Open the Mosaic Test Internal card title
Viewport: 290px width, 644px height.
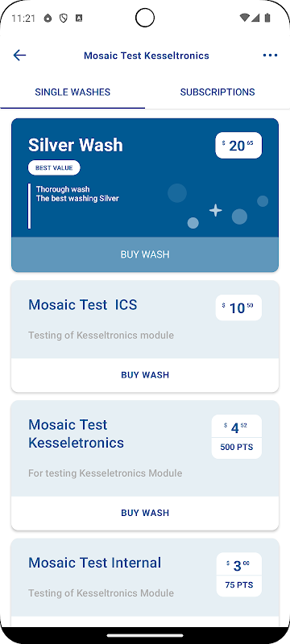coord(94,562)
